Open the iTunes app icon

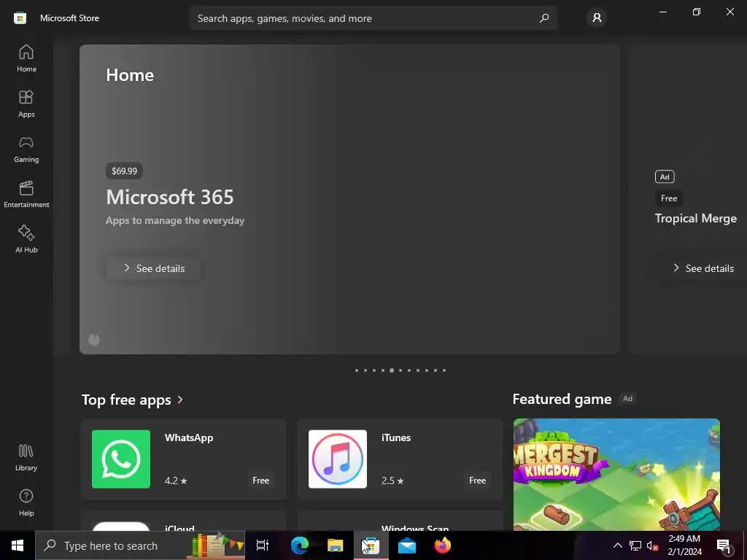tap(338, 459)
